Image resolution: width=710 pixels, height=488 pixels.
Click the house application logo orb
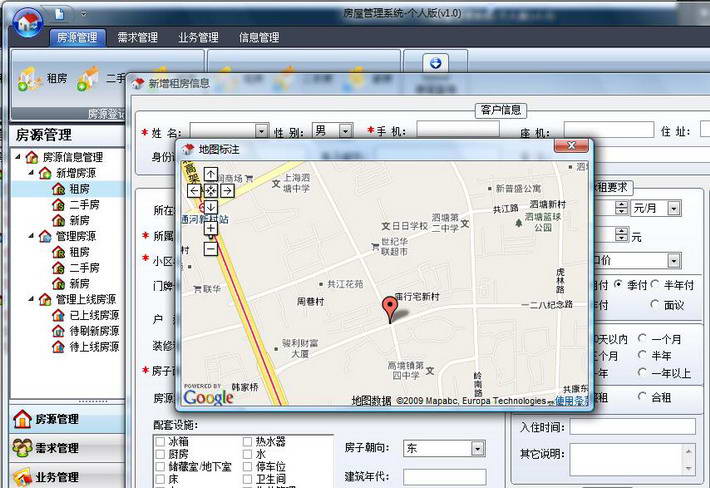(x=28, y=22)
